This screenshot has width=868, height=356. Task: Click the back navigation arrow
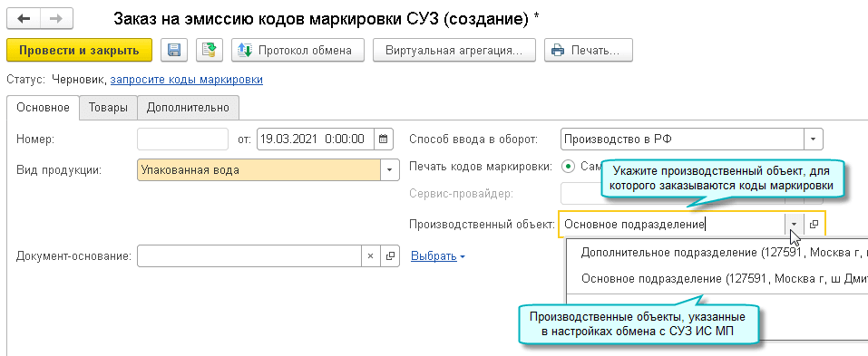click(x=24, y=19)
